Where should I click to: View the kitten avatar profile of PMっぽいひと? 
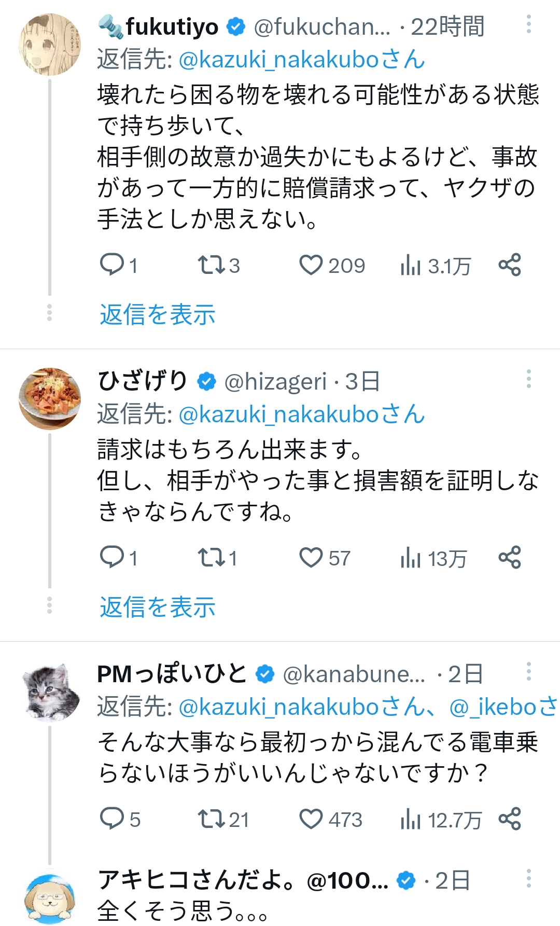click(50, 692)
